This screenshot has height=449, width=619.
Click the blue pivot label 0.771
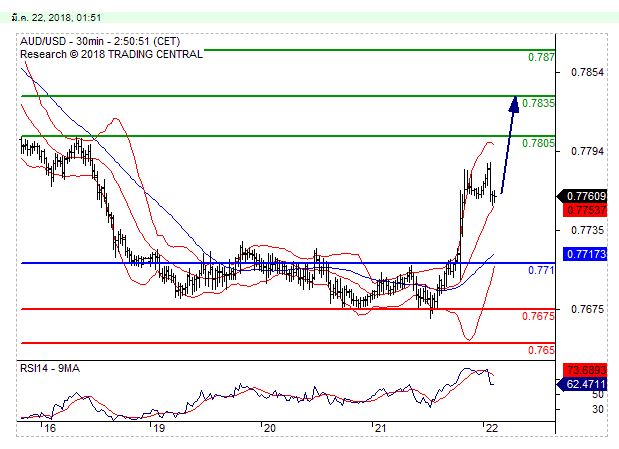coord(541,271)
